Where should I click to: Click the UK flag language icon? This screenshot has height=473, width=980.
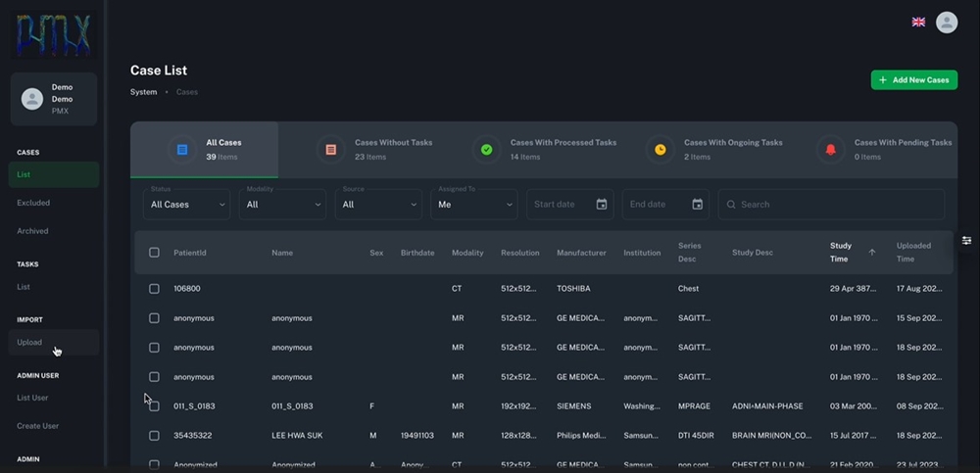click(x=918, y=22)
